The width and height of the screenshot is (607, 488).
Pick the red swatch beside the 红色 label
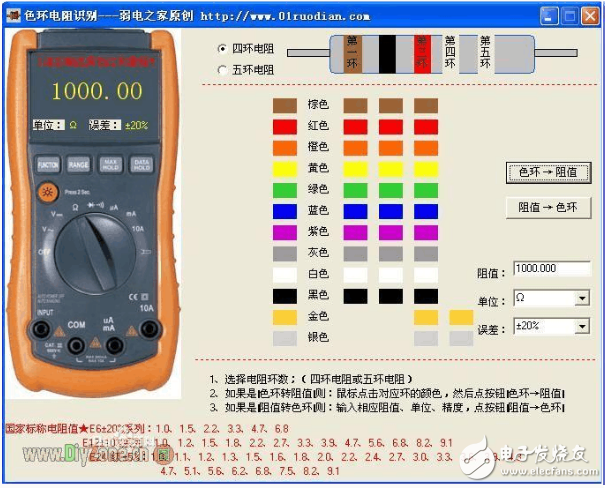point(285,126)
